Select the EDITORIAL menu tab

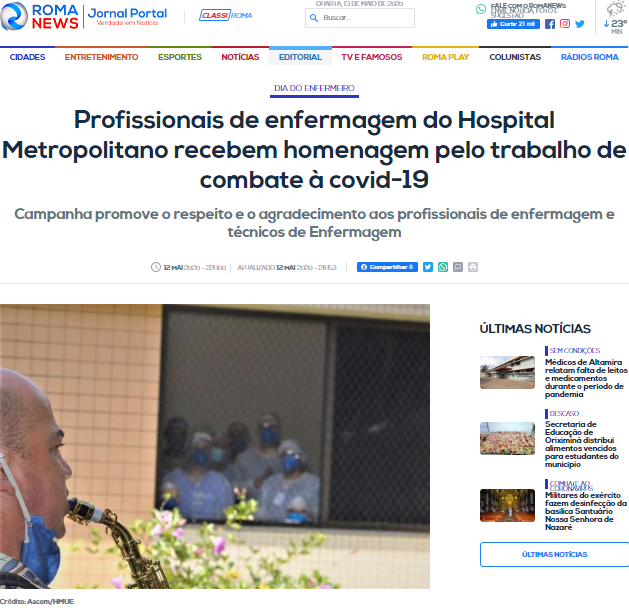point(300,57)
